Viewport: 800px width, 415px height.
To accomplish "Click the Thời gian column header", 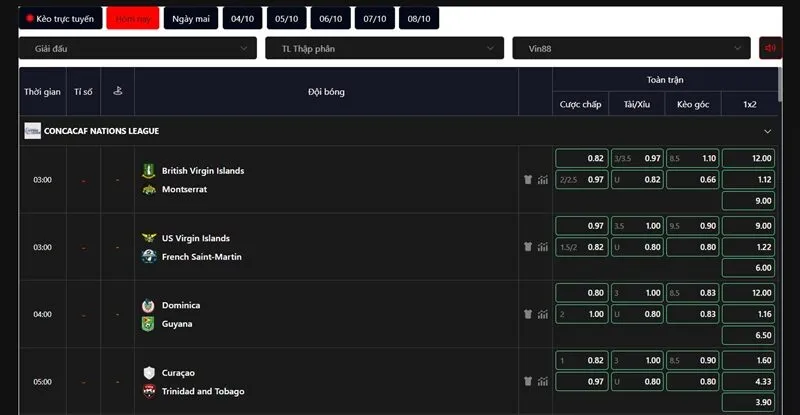I will tap(42, 92).
